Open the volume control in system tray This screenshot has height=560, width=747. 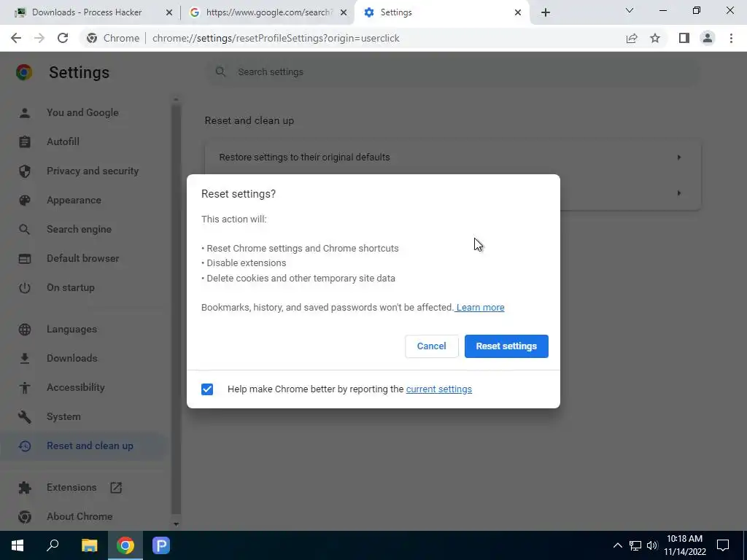pyautogui.click(x=652, y=545)
